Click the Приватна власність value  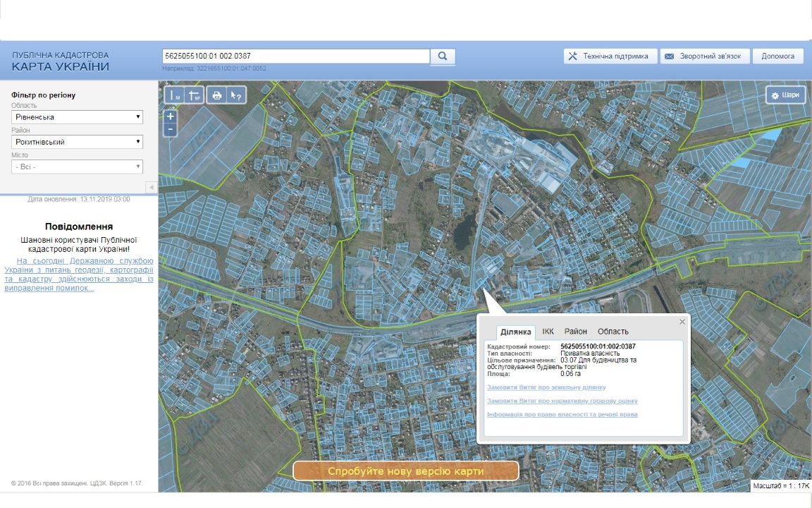(590, 353)
